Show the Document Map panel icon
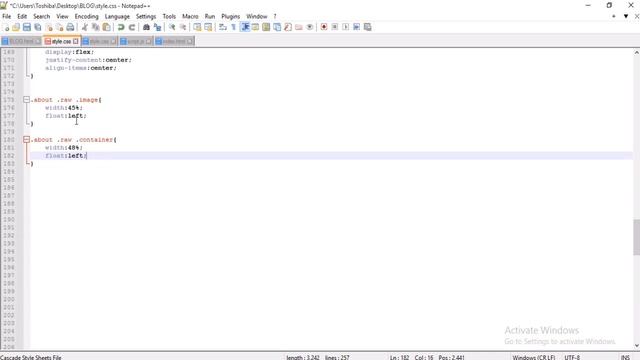The height and width of the screenshot is (360, 640). 266,27
